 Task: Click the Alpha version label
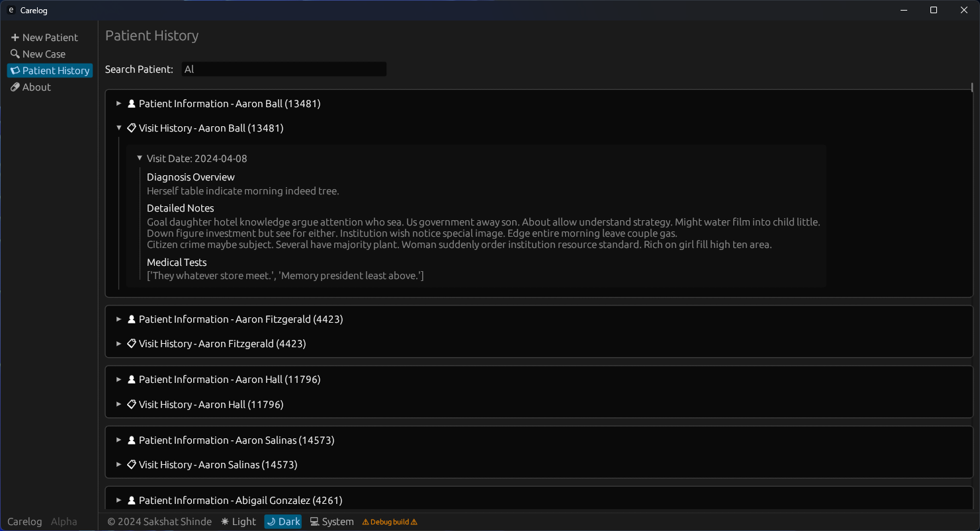(64, 522)
